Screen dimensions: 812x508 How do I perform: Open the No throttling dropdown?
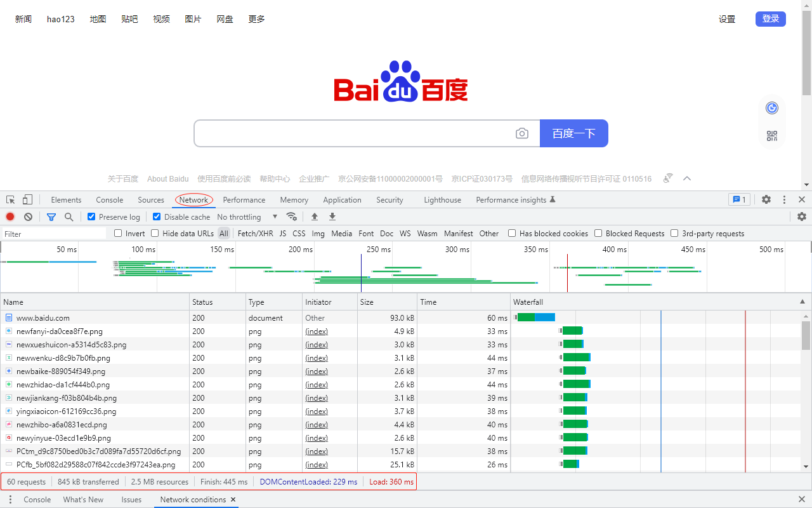tap(247, 217)
